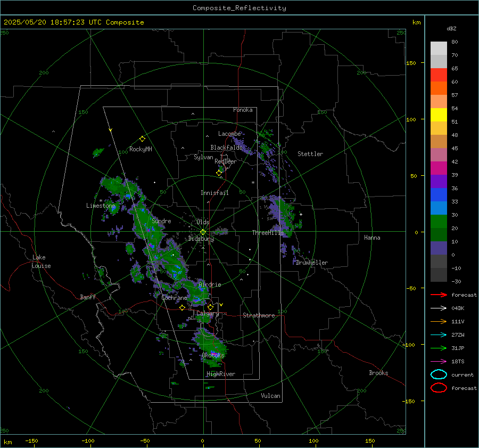The image size is (479, 448).
Task: Click the red forecast arrow icon
Action: 439,295
